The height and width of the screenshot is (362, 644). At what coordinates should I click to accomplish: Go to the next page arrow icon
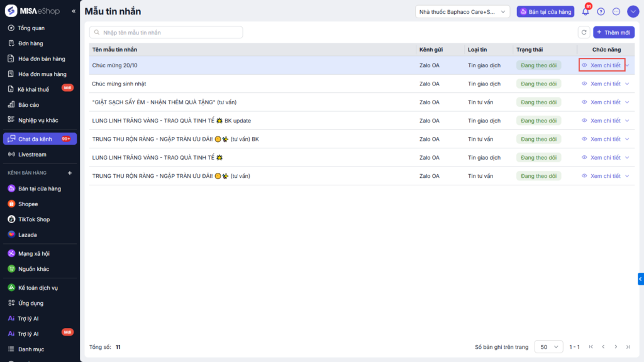pos(616,347)
